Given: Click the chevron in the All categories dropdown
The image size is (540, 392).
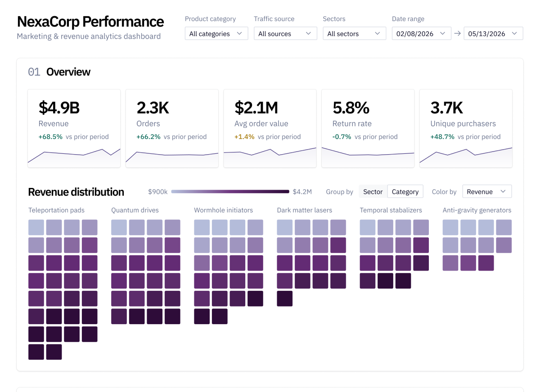Looking at the screenshot, I should coord(239,33).
